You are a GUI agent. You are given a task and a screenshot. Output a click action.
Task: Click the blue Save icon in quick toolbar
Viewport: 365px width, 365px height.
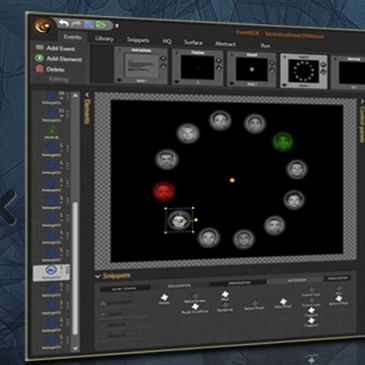(x=88, y=25)
